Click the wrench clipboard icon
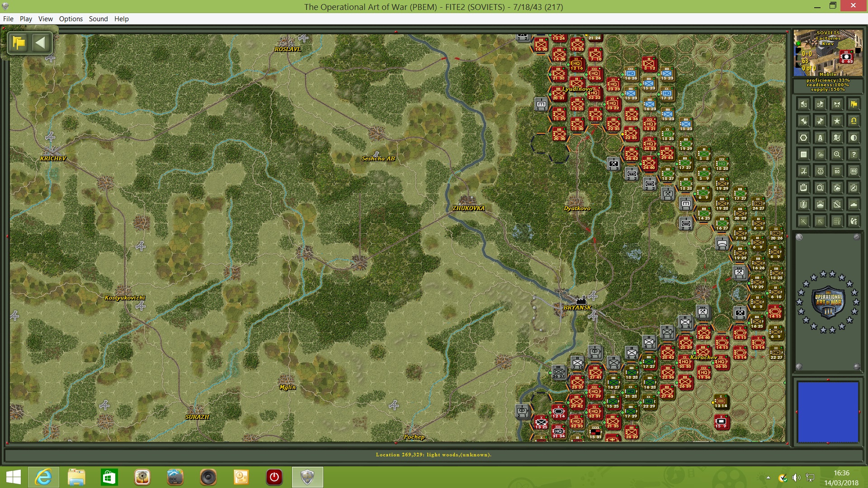This screenshot has width=868, height=488. [837, 205]
